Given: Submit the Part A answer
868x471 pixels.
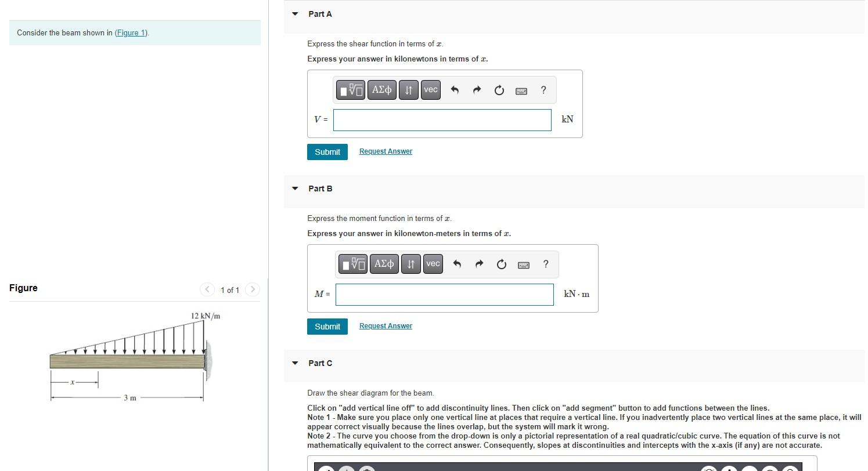Looking at the screenshot, I should (x=327, y=151).
